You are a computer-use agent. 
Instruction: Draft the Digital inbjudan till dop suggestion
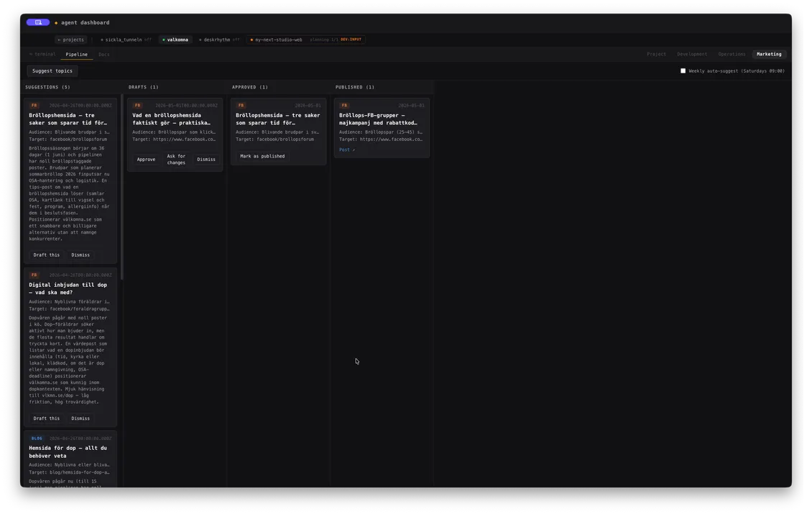click(47, 418)
